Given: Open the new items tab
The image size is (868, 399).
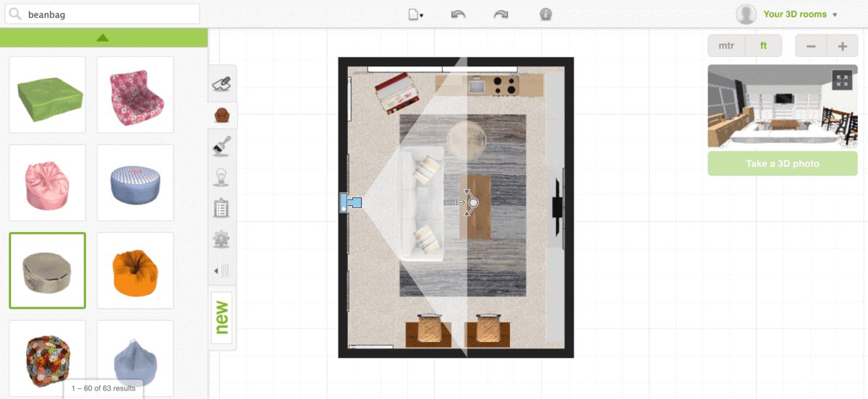Looking at the screenshot, I should (222, 318).
